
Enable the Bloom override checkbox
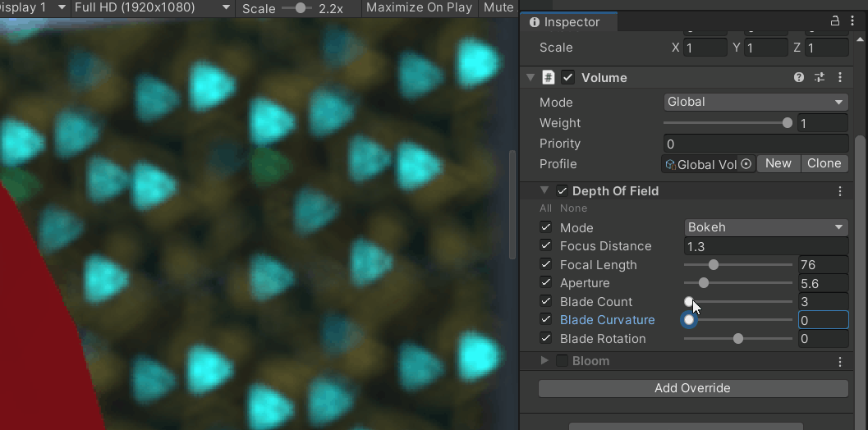[563, 361]
